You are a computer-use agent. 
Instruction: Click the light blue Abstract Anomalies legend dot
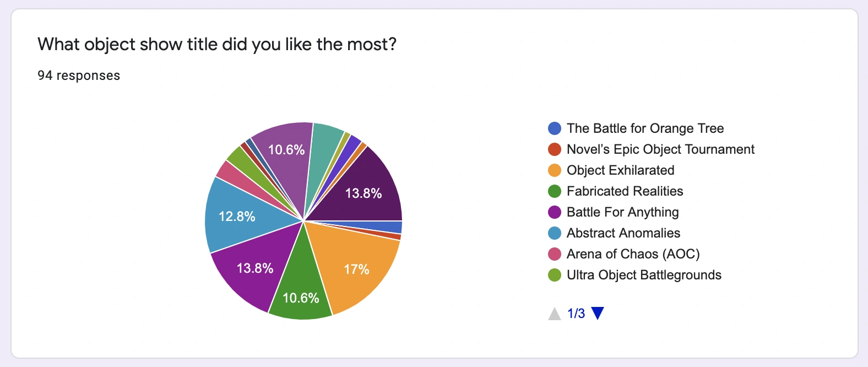tap(555, 233)
